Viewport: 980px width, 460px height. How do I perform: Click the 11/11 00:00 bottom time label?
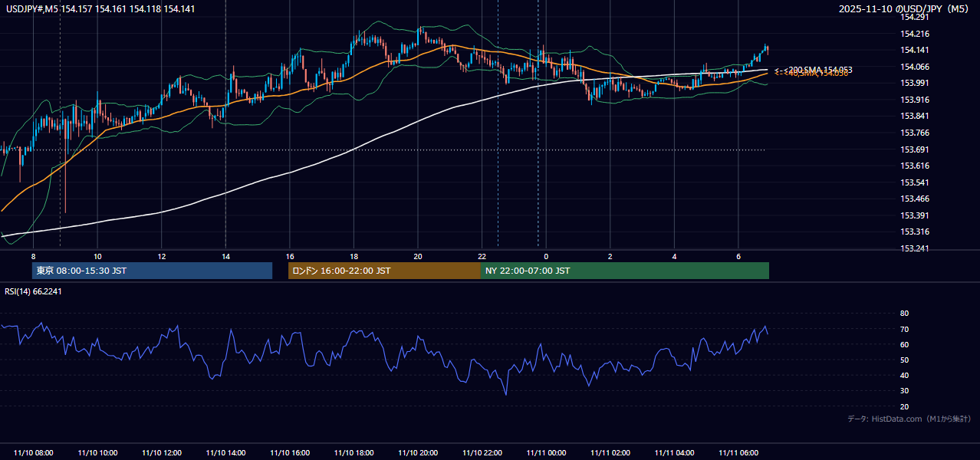coord(546,453)
